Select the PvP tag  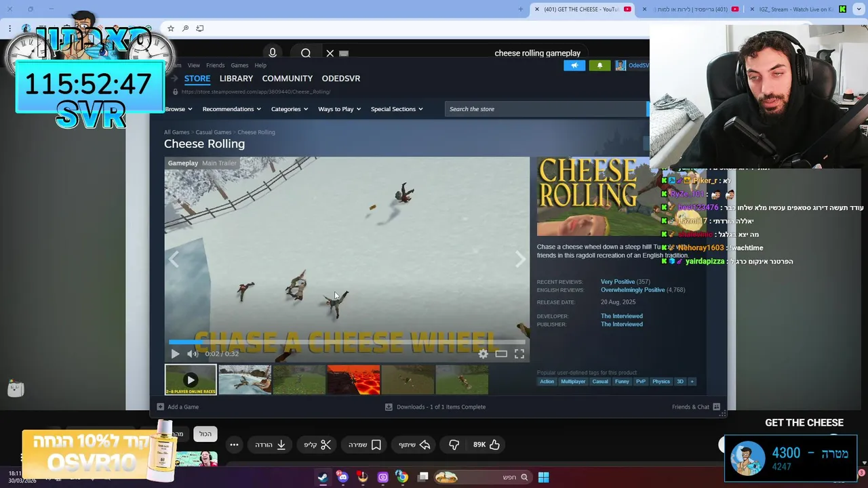point(641,382)
